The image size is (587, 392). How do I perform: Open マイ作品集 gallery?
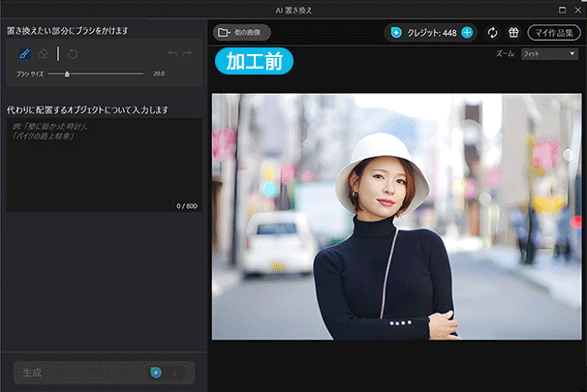point(554,33)
